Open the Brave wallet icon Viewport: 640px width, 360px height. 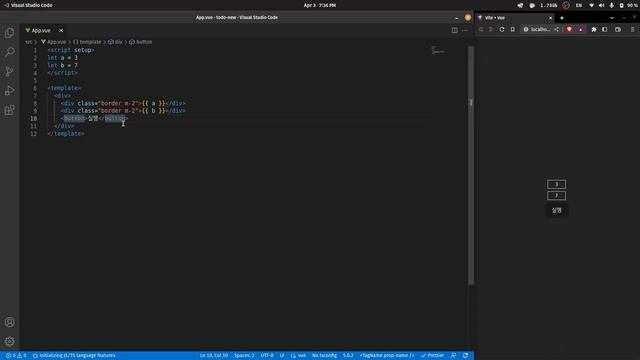tap(618, 29)
